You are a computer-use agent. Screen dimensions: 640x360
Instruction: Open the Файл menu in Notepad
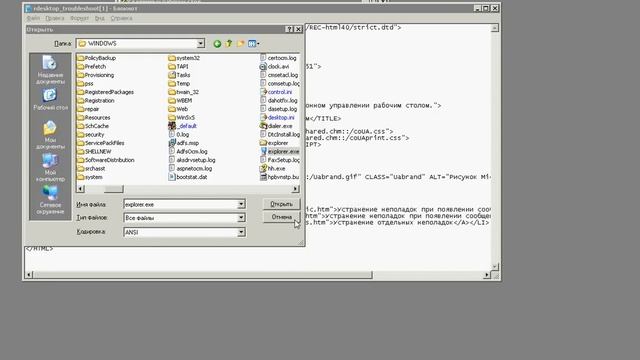pyautogui.click(x=33, y=18)
